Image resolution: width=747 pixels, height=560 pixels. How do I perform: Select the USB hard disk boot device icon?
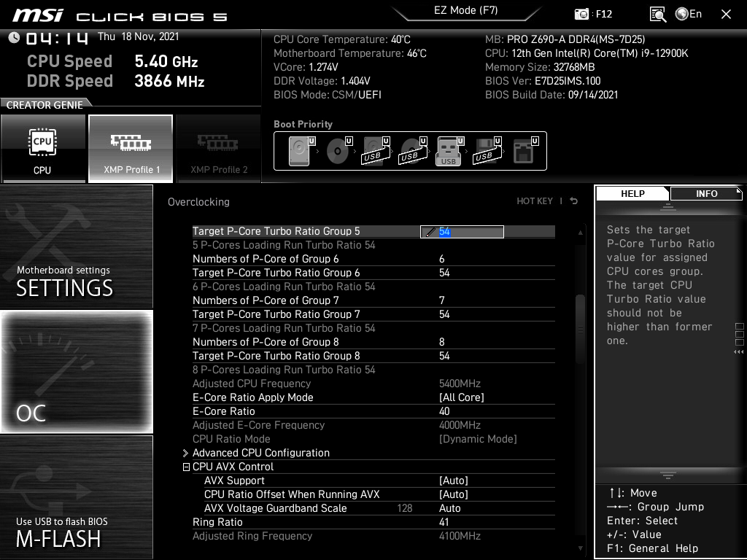point(376,150)
